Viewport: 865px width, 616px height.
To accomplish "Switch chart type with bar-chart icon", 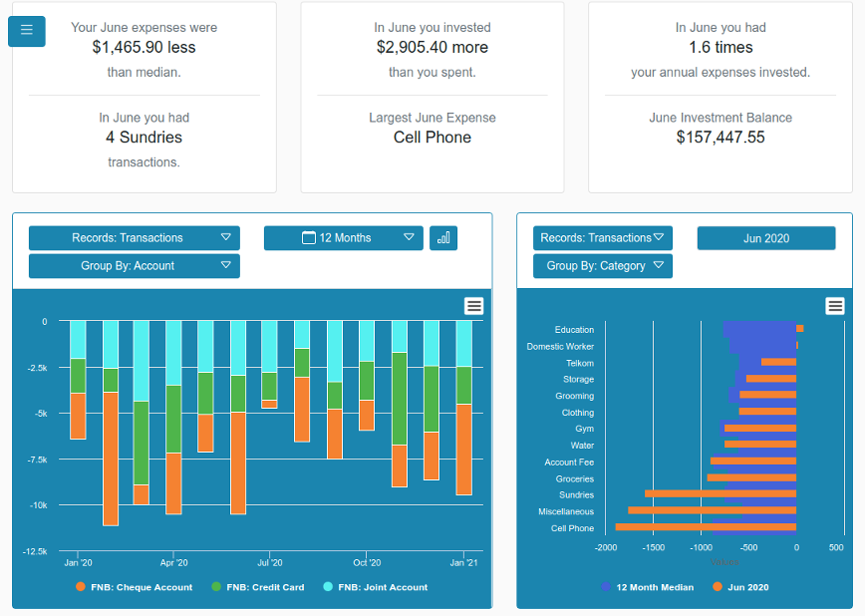I will 443,238.
